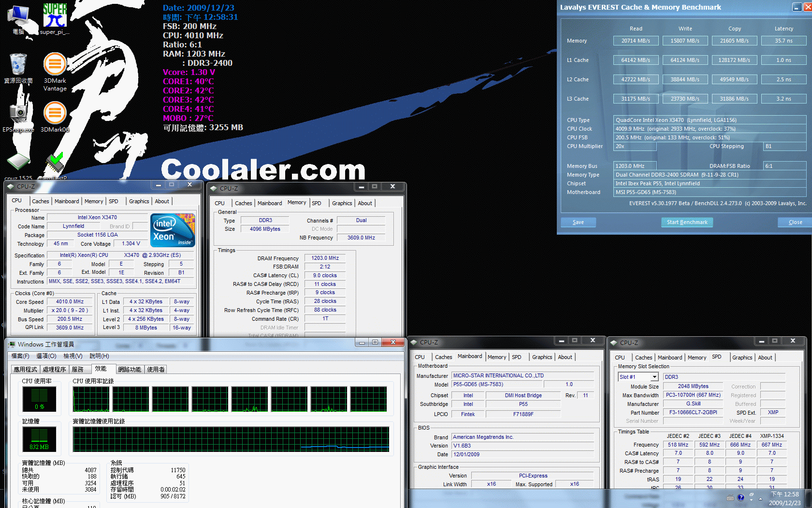Open the 檔案(F) menu in Task Manager
812x508 pixels.
pos(20,356)
